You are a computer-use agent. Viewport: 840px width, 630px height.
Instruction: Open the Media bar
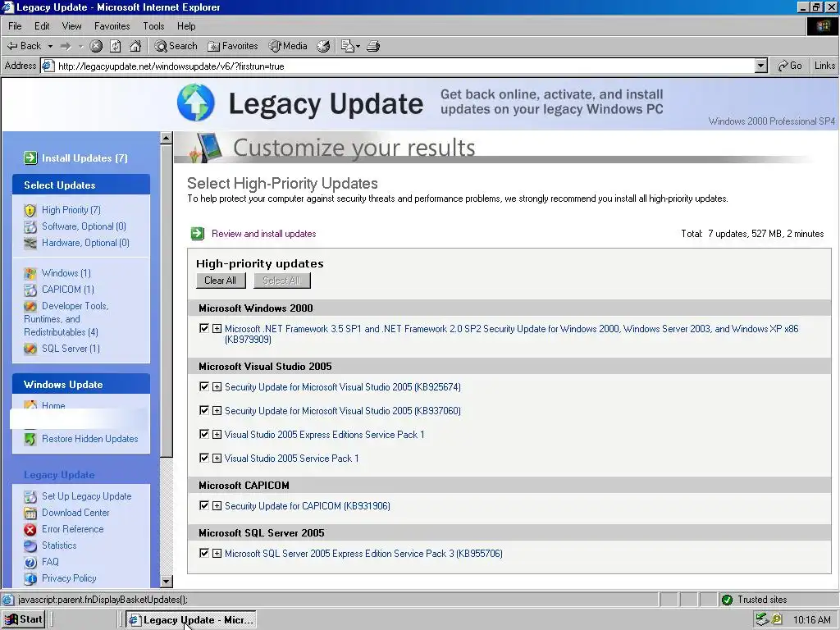[288, 46]
